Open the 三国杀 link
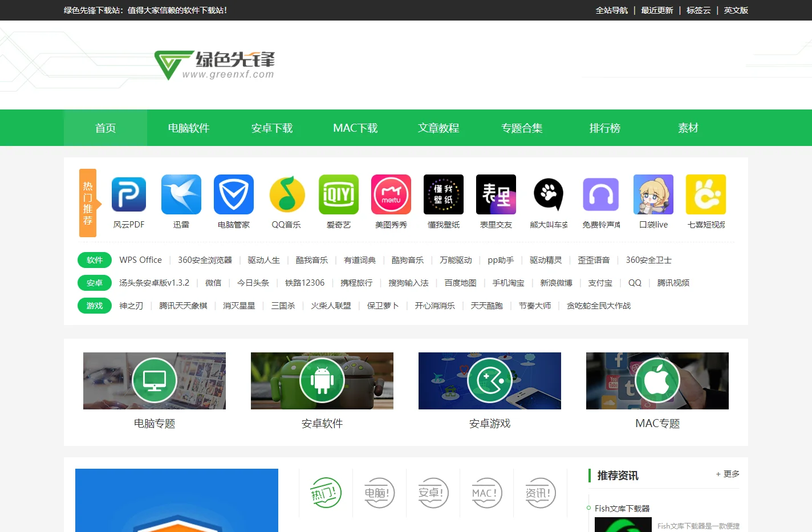 (x=283, y=306)
